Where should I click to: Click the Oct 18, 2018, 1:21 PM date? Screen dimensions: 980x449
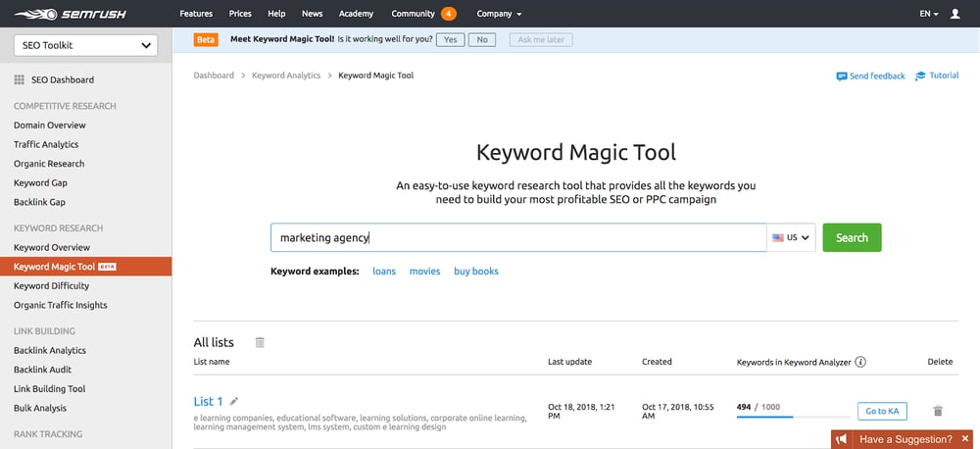[x=581, y=411]
